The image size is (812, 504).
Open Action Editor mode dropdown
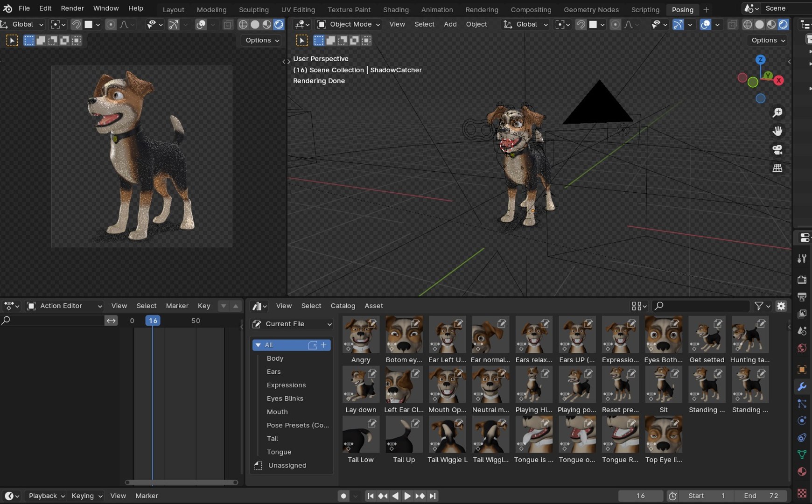coord(65,306)
